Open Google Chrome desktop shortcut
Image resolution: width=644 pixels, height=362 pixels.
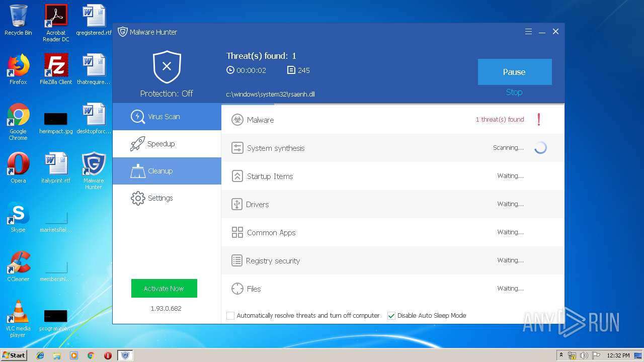click(x=18, y=122)
